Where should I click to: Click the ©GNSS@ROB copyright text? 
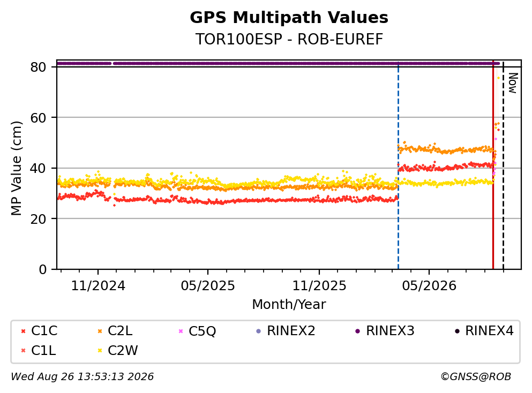tap(476, 377)
